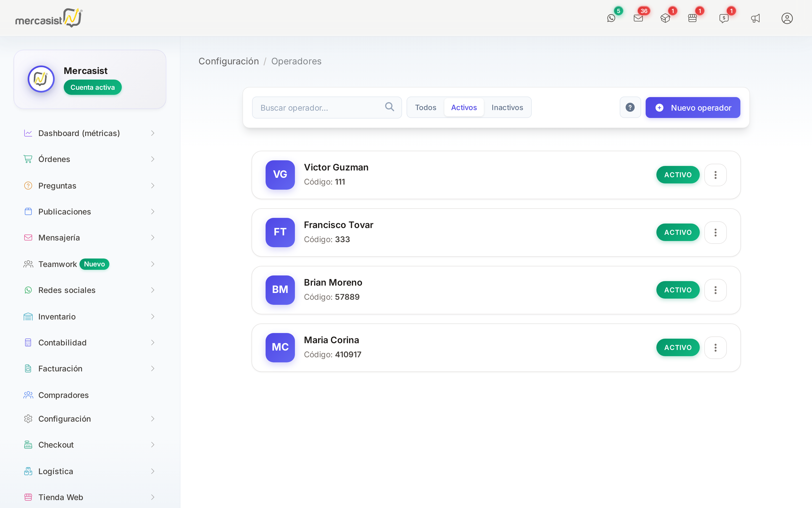812x508 pixels.
Task: Switch to the Inactivos filter tab
Action: tap(507, 108)
